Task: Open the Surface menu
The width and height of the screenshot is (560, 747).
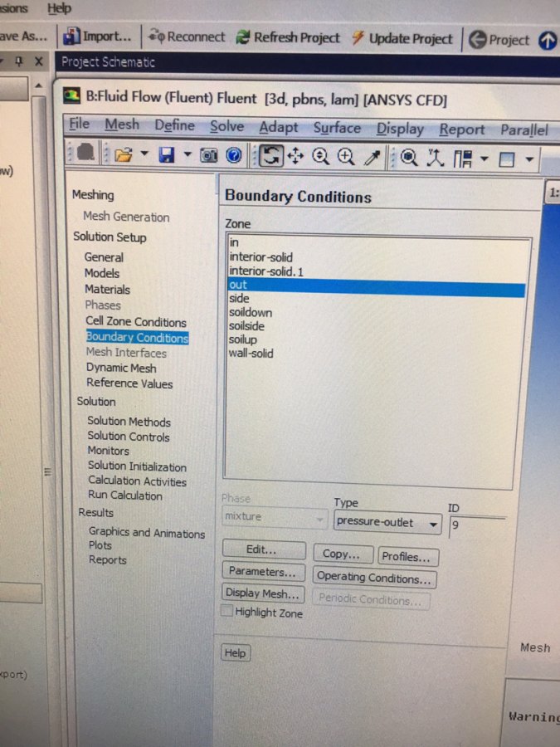Action: pyautogui.click(x=337, y=128)
